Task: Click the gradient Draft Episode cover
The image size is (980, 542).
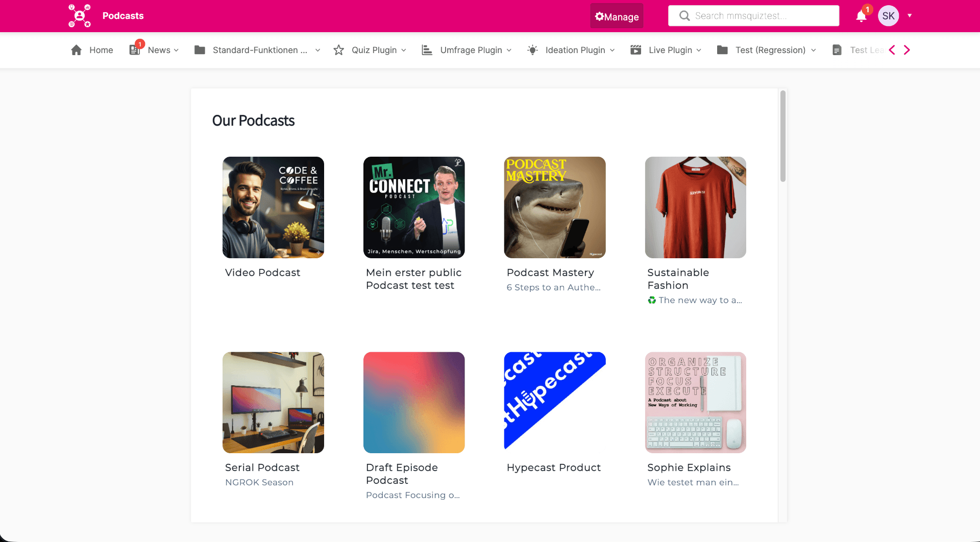Action: pos(414,403)
